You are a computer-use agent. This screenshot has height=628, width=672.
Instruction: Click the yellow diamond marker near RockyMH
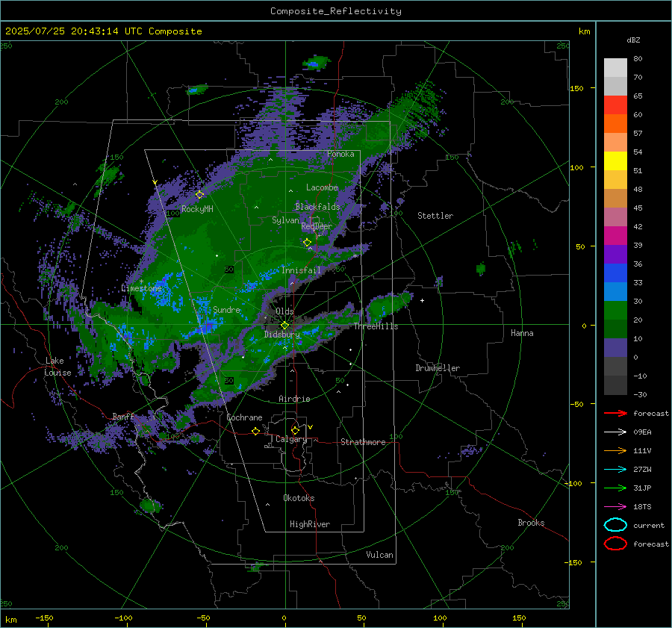[x=199, y=195]
